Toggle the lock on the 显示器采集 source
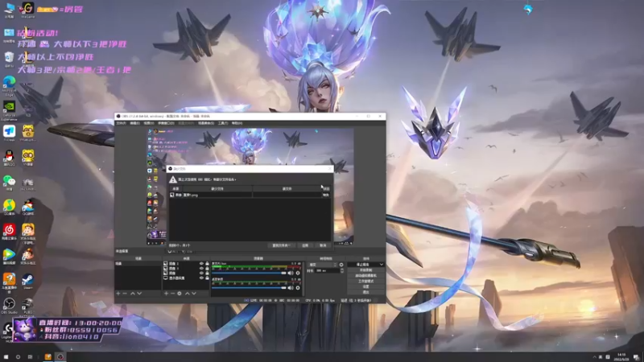The width and height of the screenshot is (644, 362). point(207,278)
